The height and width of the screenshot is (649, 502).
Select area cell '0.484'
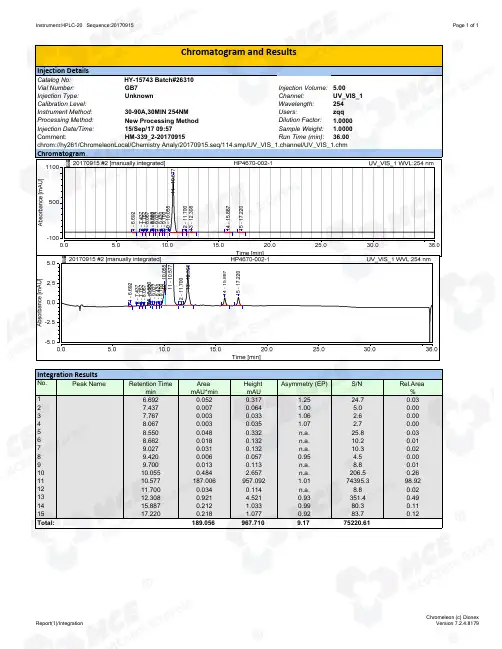point(204,473)
